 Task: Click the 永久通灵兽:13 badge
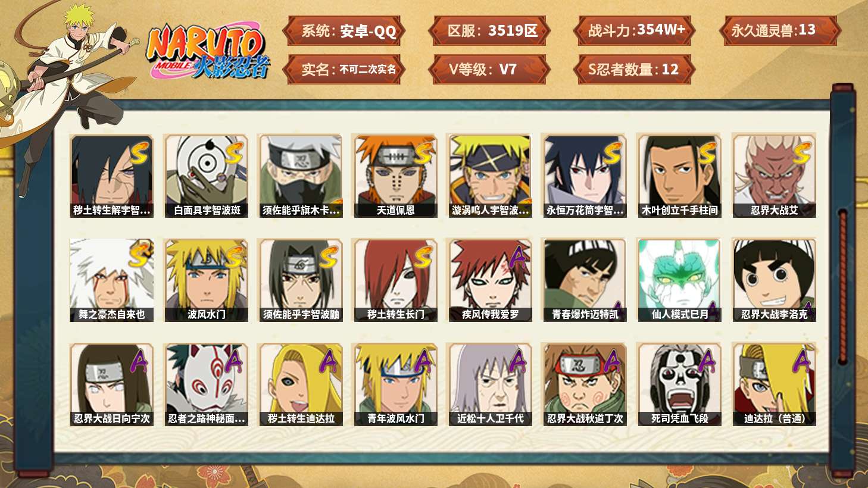[780, 30]
